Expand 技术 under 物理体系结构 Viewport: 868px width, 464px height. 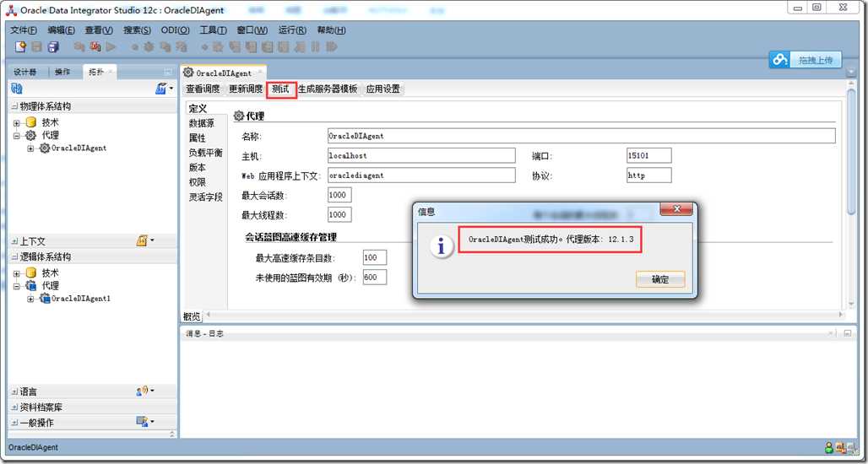click(x=17, y=123)
